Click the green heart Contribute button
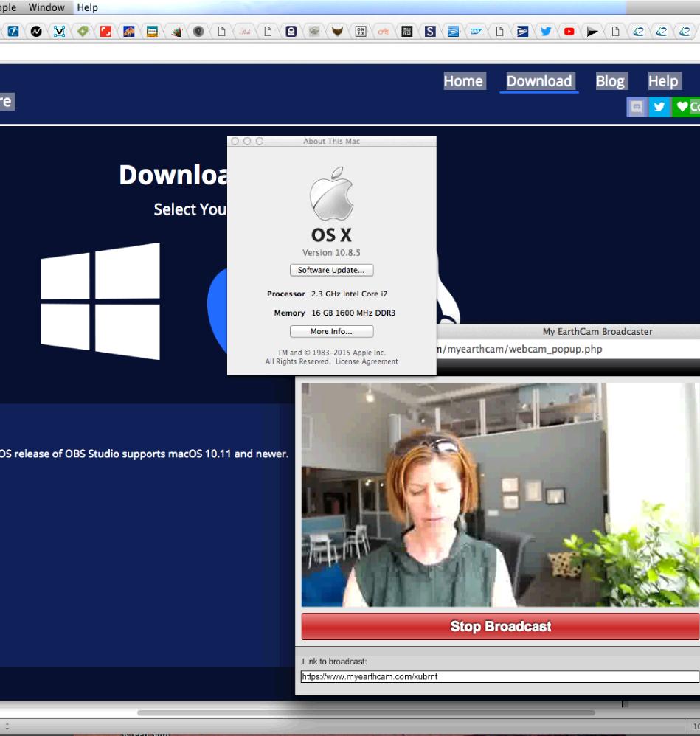 coord(686,107)
